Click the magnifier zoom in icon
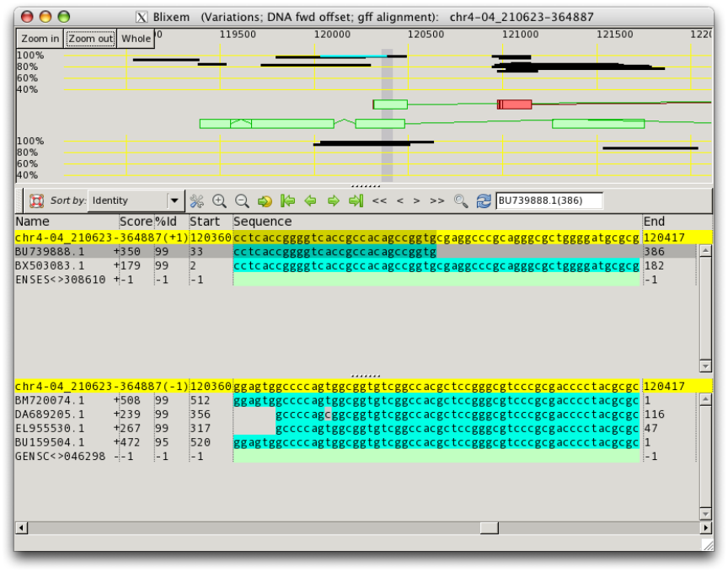Screen dimensions: 728x572 pyautogui.click(x=220, y=201)
